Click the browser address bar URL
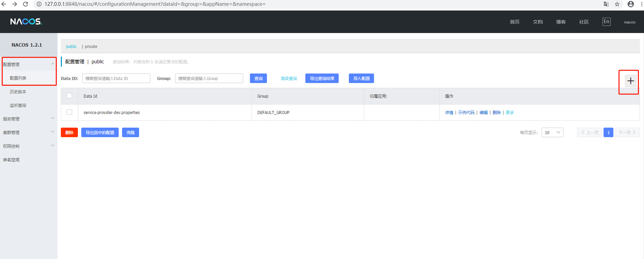644x259 pixels. coord(155,4)
